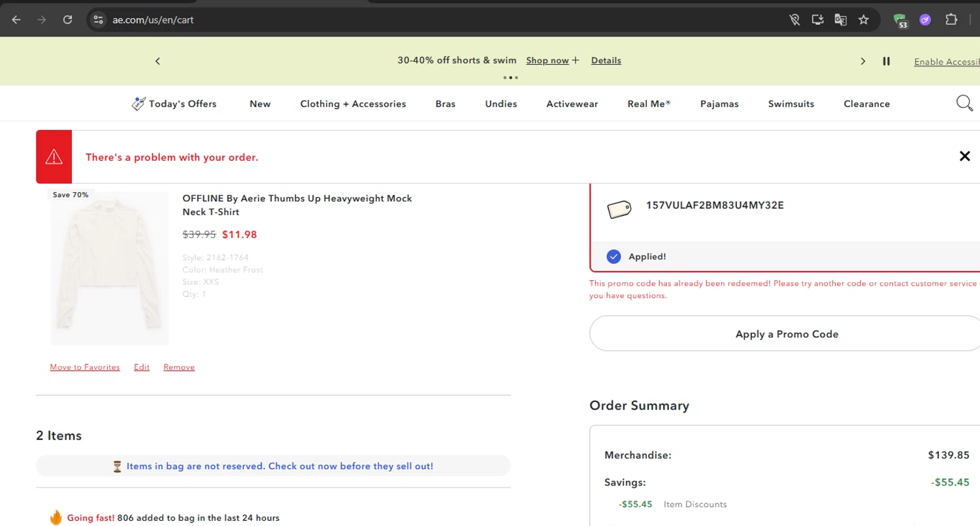
Task: Click Shop now link in banner
Action: click(x=547, y=60)
